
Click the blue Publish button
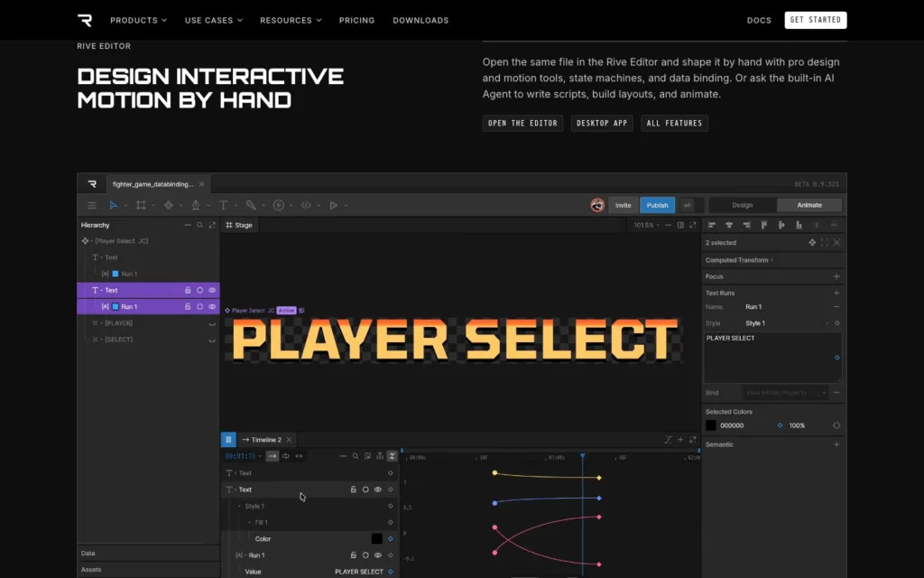tap(657, 205)
